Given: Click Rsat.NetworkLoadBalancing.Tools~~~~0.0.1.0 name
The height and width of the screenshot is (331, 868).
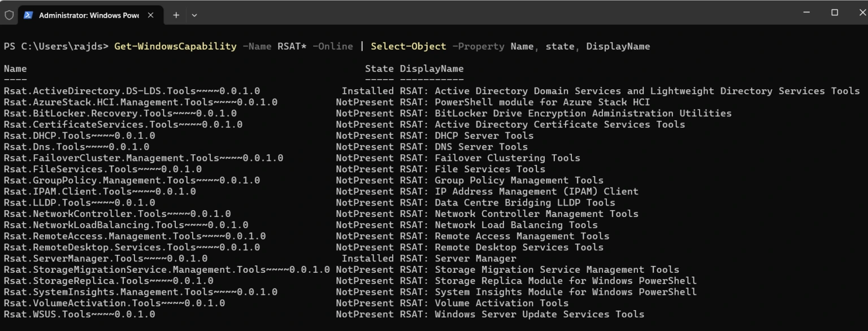Looking at the screenshot, I should pyautogui.click(x=126, y=225).
